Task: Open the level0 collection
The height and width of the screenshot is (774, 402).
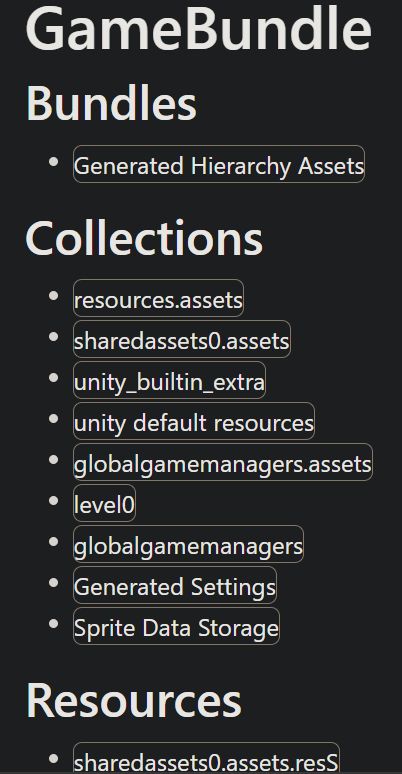Action: (x=104, y=503)
